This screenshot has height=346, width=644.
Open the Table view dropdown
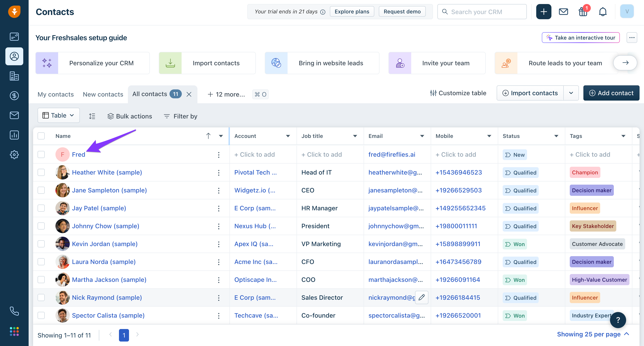tap(59, 115)
